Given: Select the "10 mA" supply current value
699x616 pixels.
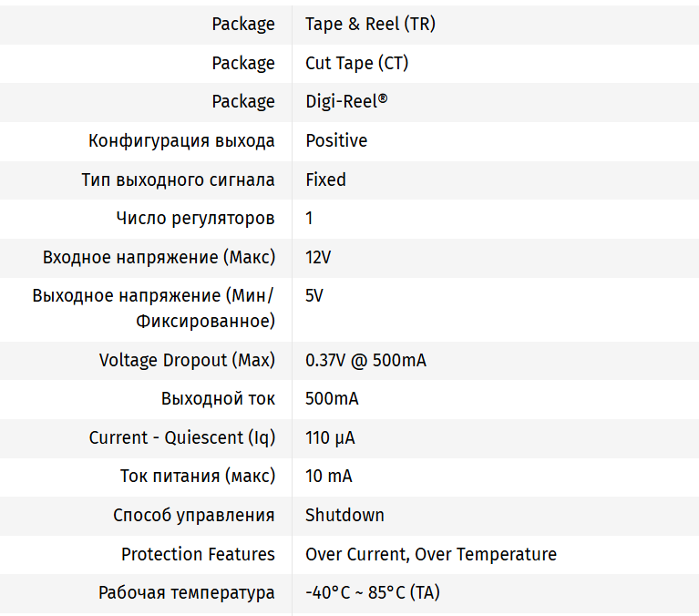Looking at the screenshot, I should 328,476.
